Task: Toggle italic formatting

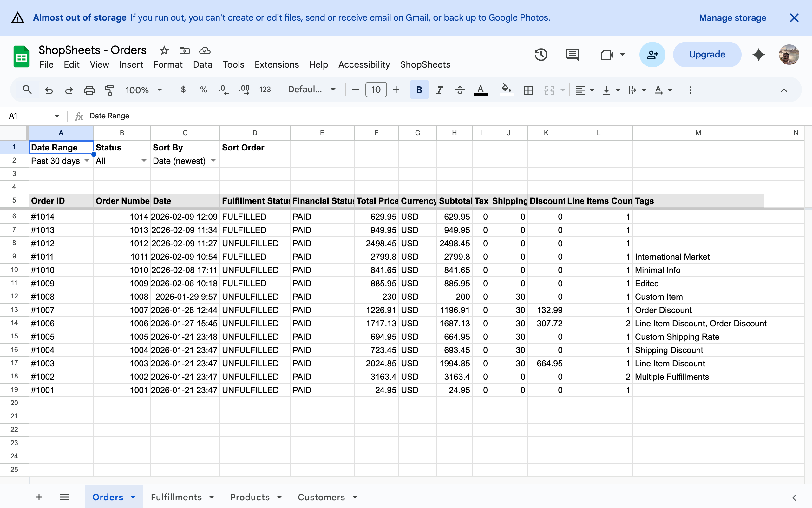Action: (x=440, y=90)
